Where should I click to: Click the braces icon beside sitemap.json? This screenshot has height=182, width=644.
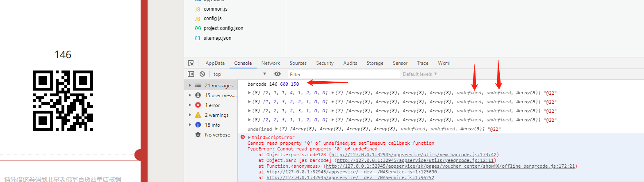coord(198,38)
